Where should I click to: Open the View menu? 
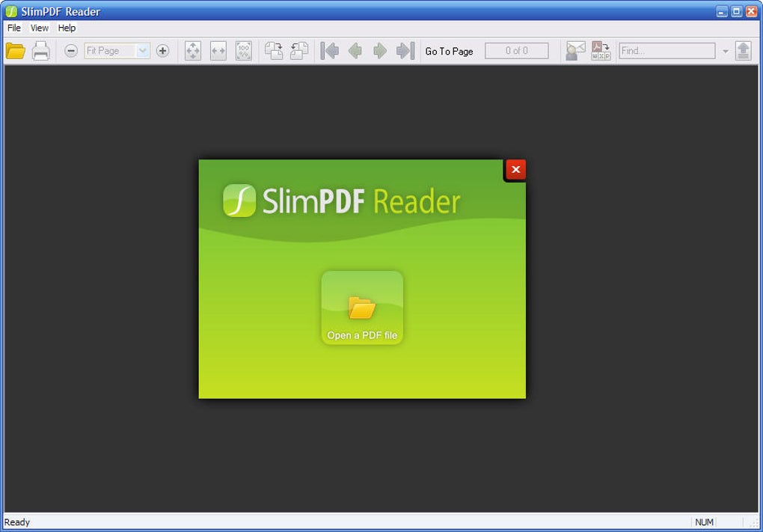(40, 28)
